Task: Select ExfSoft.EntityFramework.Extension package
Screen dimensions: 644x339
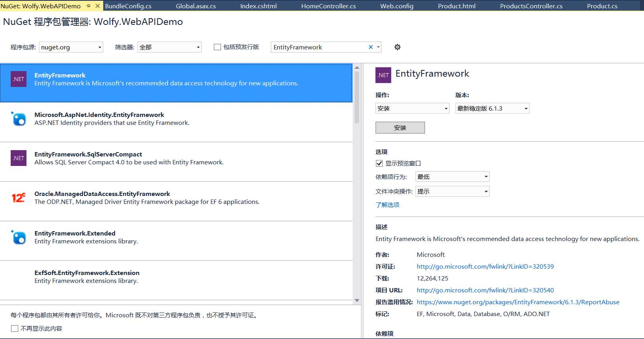Action: tap(176, 281)
